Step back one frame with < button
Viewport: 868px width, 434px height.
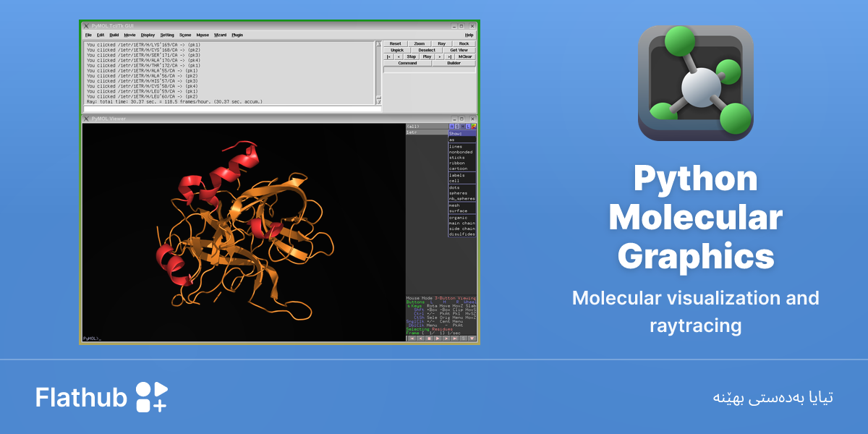click(399, 56)
